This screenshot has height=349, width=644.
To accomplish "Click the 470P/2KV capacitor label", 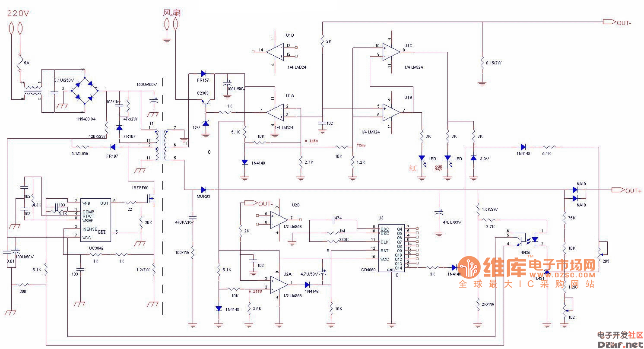I will click(185, 222).
